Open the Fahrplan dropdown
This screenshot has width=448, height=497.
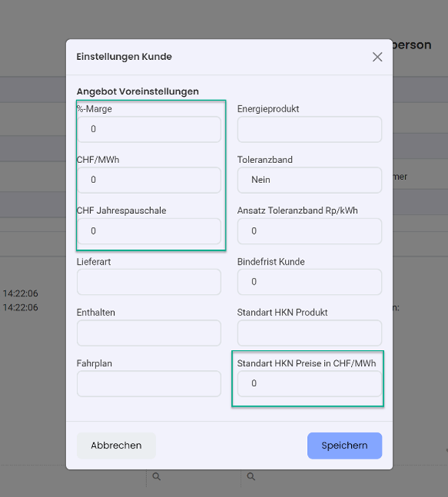pyautogui.click(x=149, y=384)
